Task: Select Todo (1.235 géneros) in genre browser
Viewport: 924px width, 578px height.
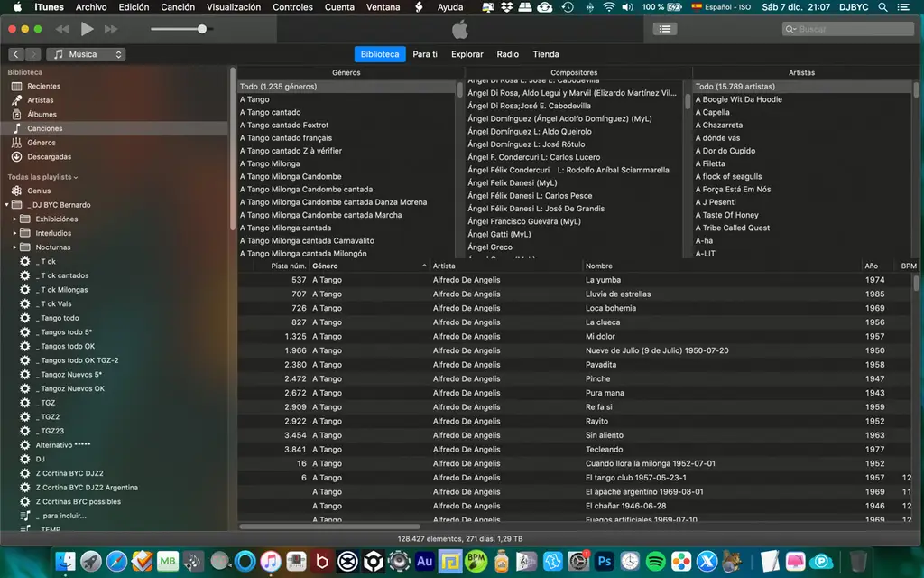Action: pyautogui.click(x=346, y=87)
